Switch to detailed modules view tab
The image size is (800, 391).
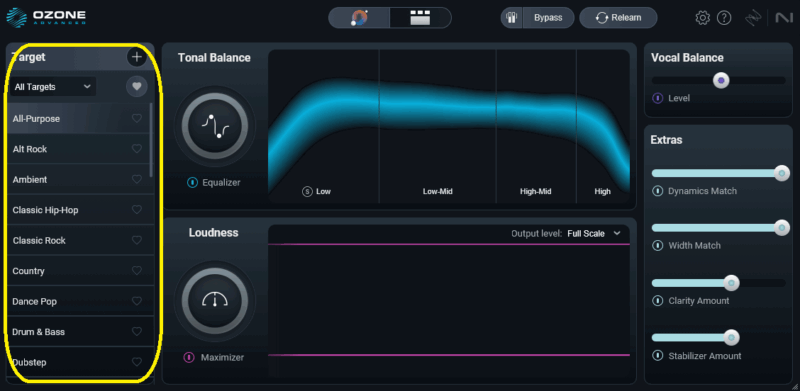(420, 18)
